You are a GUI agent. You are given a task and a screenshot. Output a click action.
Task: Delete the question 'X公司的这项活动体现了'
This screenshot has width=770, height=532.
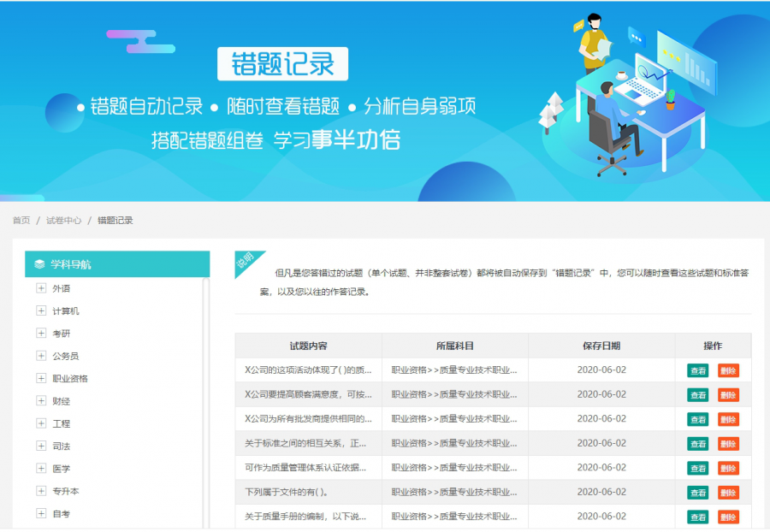coord(727,370)
